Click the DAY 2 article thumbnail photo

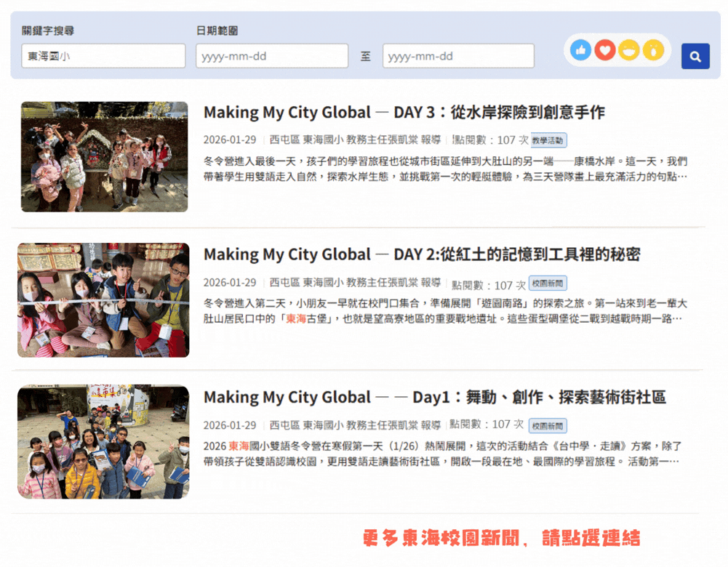[x=103, y=299]
